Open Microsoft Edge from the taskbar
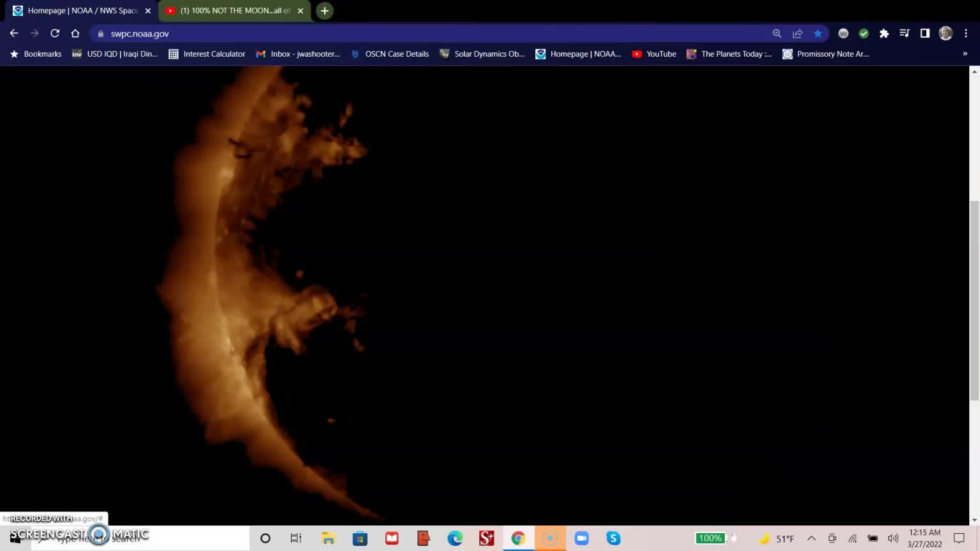Image resolution: width=980 pixels, height=551 pixels. [x=455, y=538]
